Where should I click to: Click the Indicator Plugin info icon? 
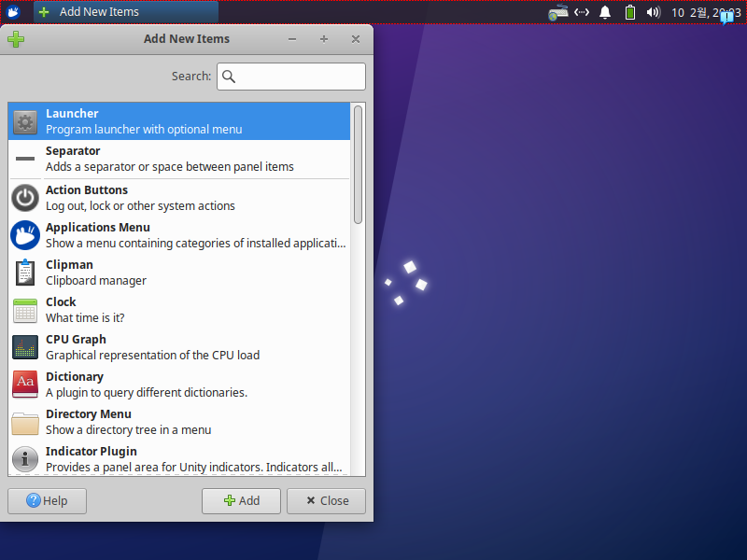click(x=25, y=459)
